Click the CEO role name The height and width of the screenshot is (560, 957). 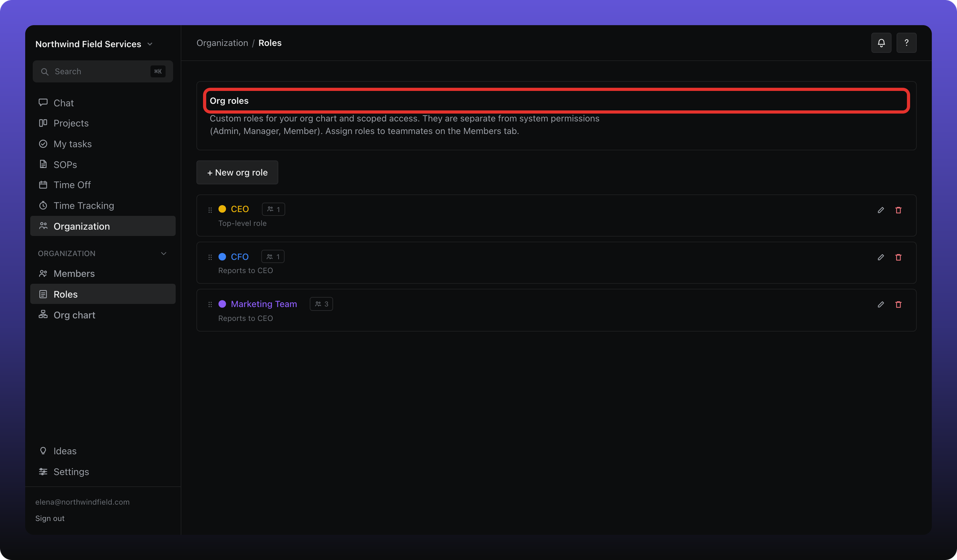(x=240, y=209)
